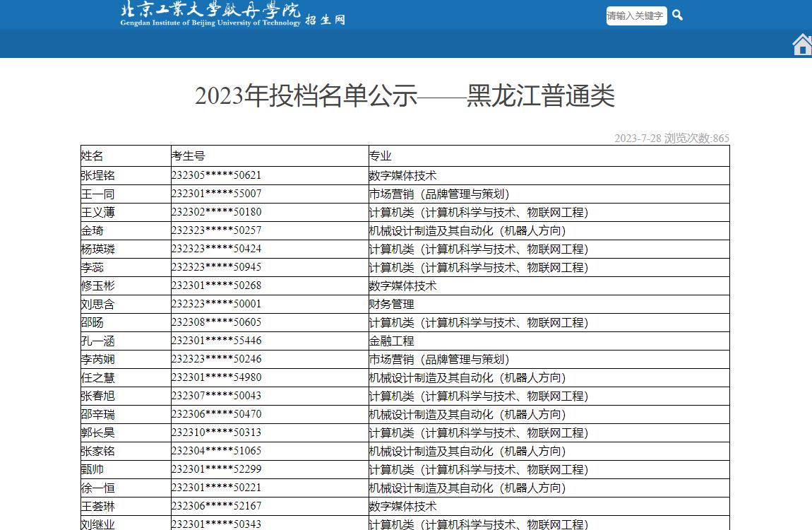
Task: Click 数字媒体技术 in 王荟琳 row
Action: (403, 507)
